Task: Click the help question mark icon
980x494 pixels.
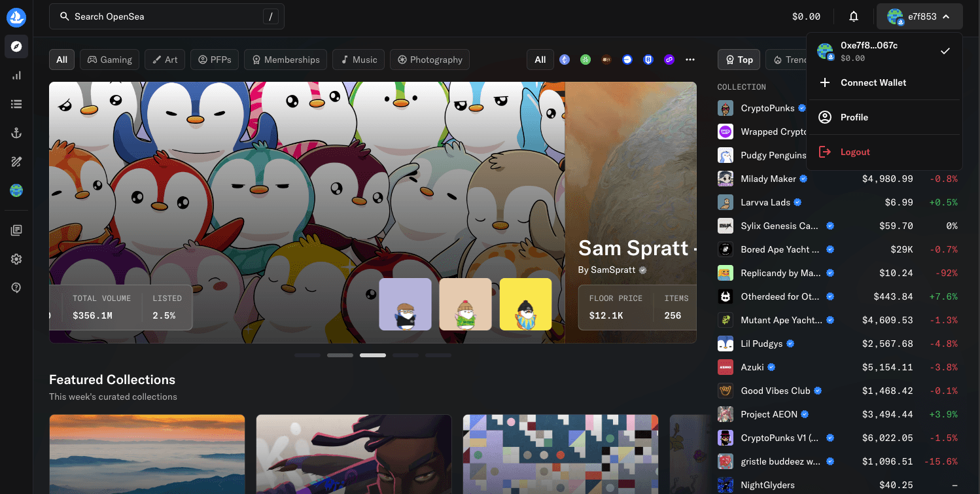Action: pyautogui.click(x=16, y=288)
